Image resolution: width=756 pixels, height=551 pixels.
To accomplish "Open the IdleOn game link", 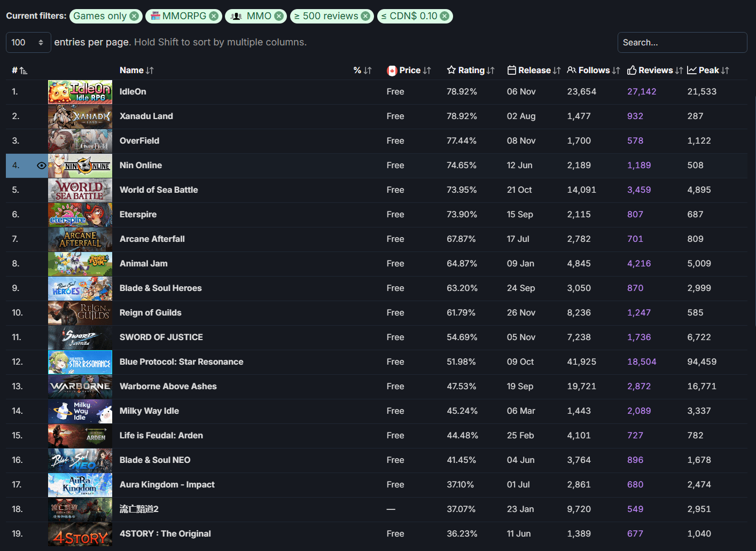I will pyautogui.click(x=133, y=92).
